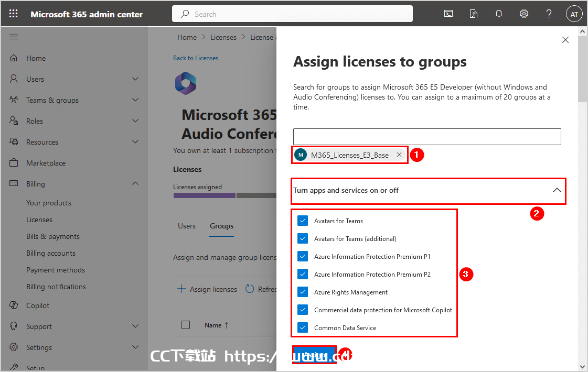Click the help question mark icon

(549, 14)
